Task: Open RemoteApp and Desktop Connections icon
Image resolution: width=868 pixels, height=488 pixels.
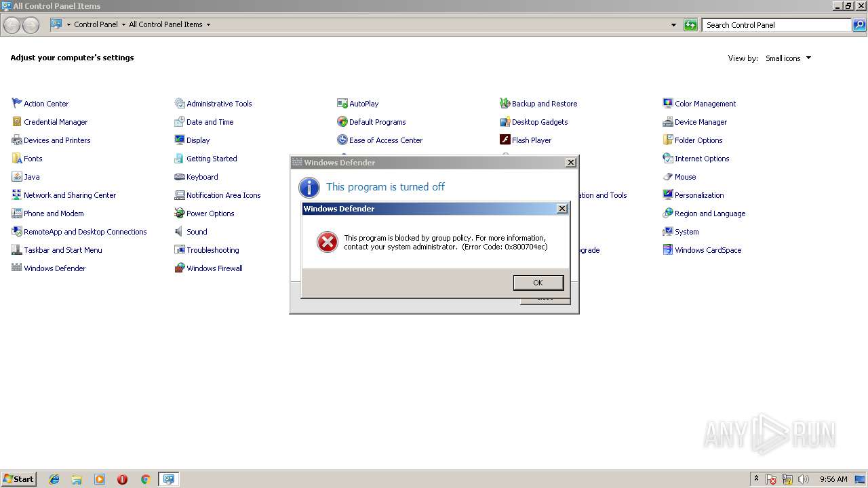Action: [x=17, y=231]
